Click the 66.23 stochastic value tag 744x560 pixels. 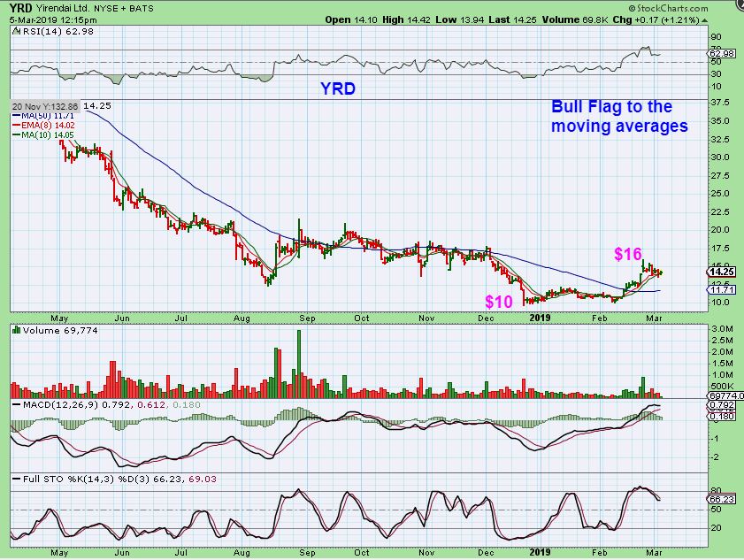(722, 499)
